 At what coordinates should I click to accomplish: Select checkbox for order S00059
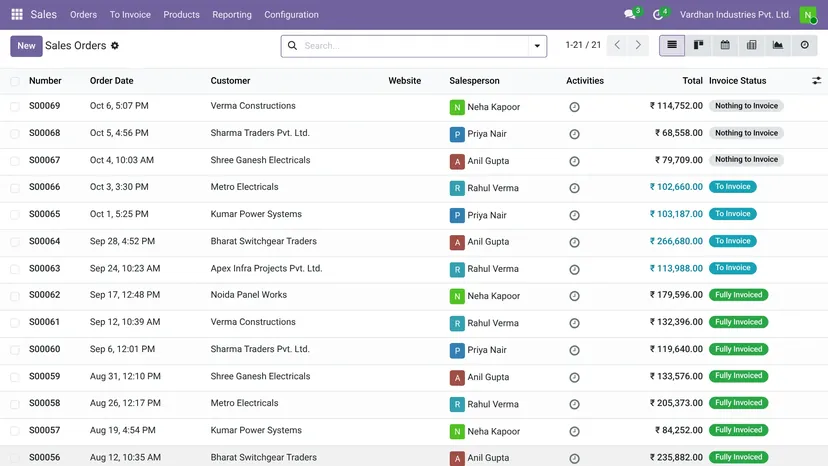(x=15, y=377)
